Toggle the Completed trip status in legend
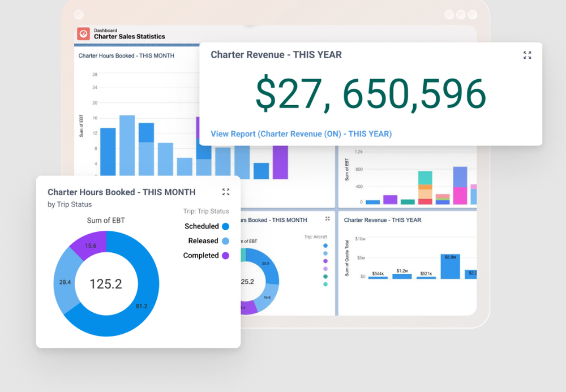 click(202, 255)
